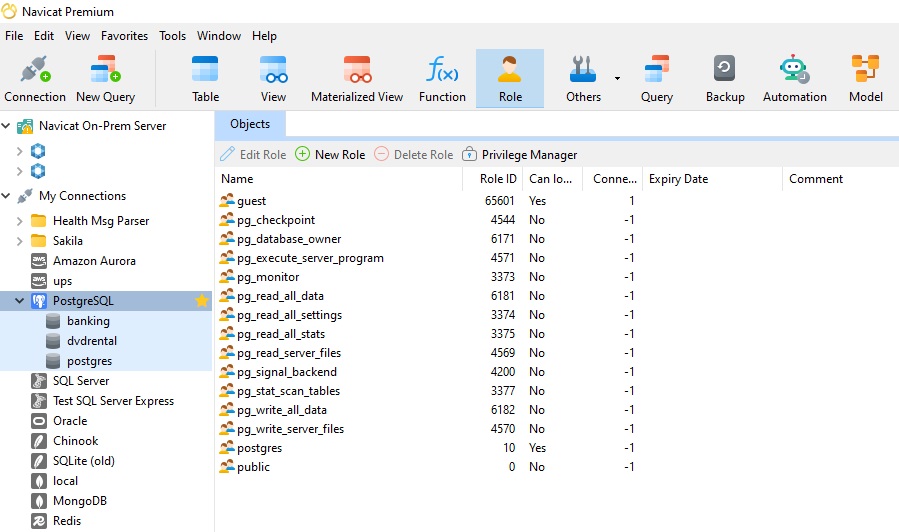Open the Window menu
The width and height of the screenshot is (899, 532).
pyautogui.click(x=218, y=36)
